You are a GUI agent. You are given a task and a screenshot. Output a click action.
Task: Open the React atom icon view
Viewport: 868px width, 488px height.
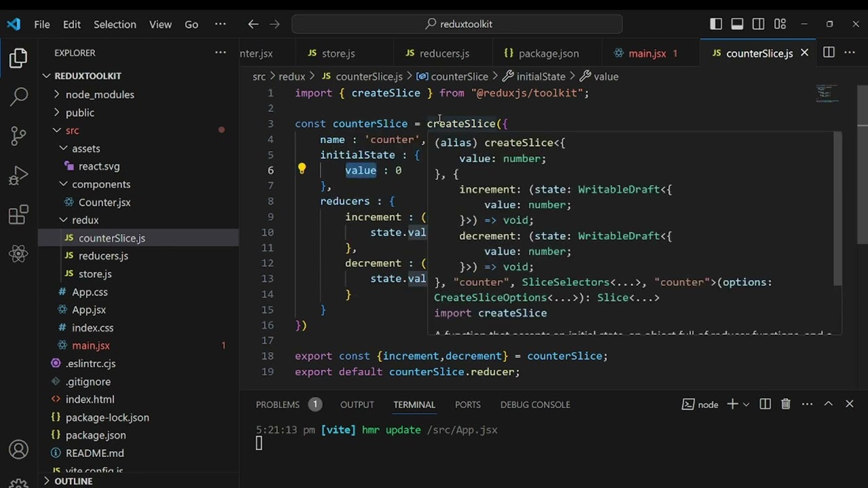[18, 254]
